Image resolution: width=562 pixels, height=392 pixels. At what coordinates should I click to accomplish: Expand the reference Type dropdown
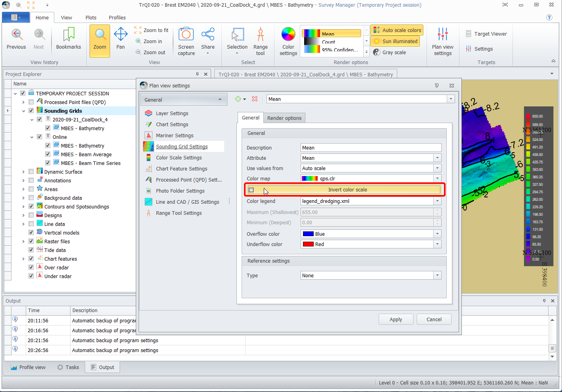click(x=437, y=275)
